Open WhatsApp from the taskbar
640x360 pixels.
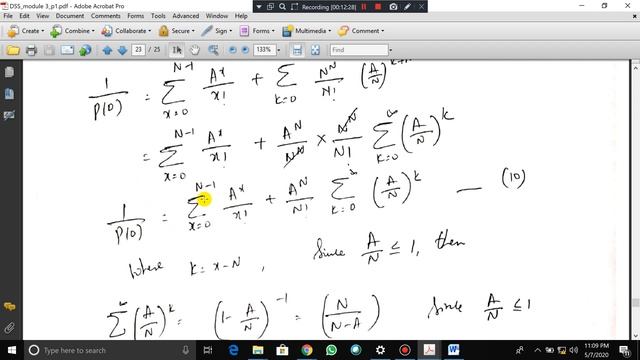point(331,350)
